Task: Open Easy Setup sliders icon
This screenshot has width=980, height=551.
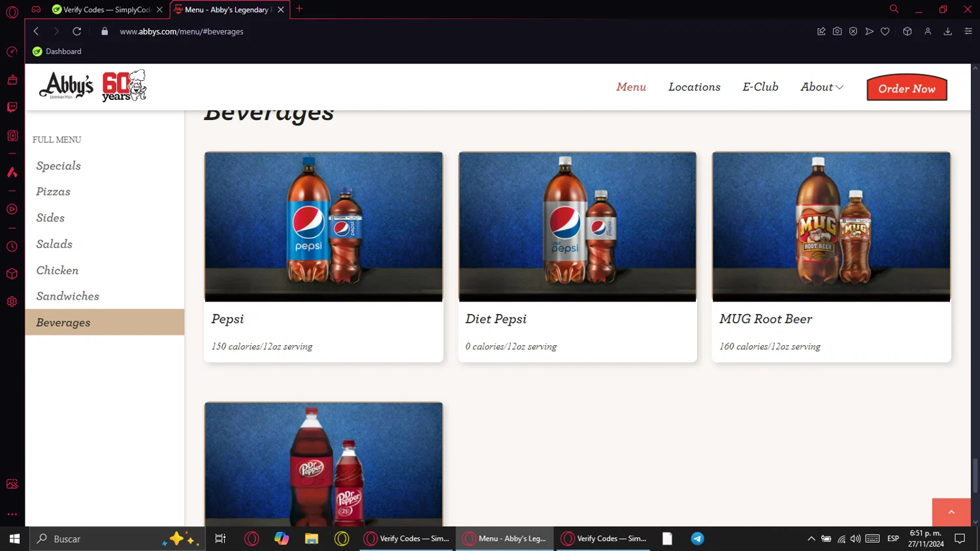Action: pos(968,31)
